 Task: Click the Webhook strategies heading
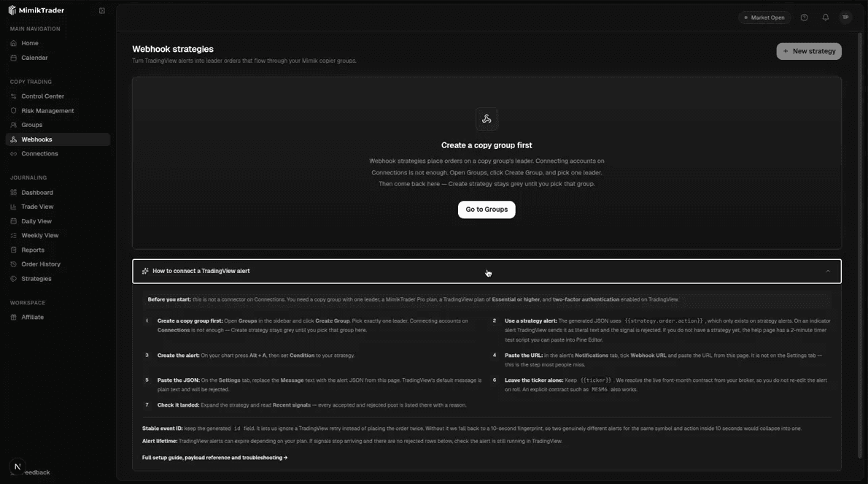pos(173,50)
